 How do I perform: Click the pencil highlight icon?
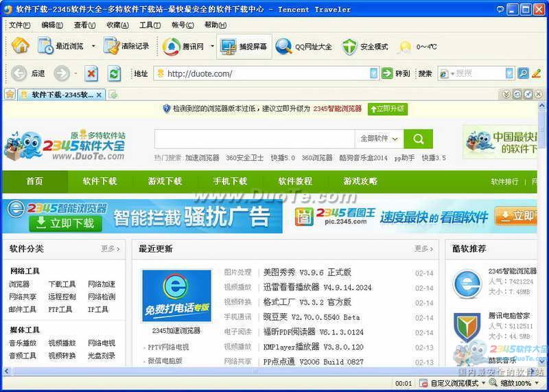point(537,73)
